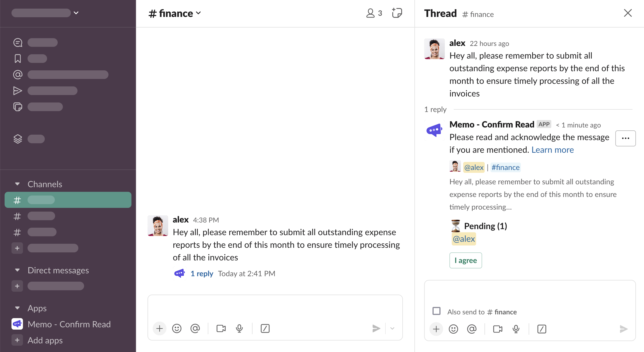Viewport: 644px width, 352px height.
Task: Click the members count icon
Action: (x=374, y=13)
